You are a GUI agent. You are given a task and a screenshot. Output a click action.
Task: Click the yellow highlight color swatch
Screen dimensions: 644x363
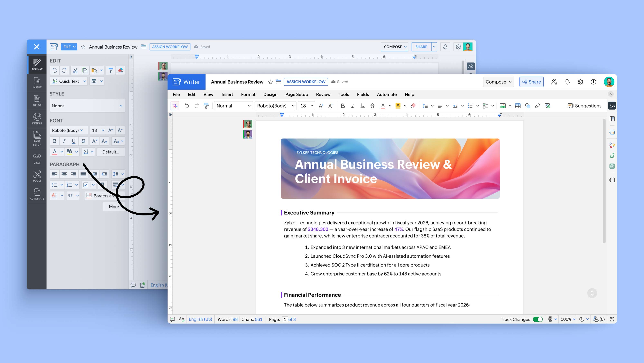(x=398, y=106)
